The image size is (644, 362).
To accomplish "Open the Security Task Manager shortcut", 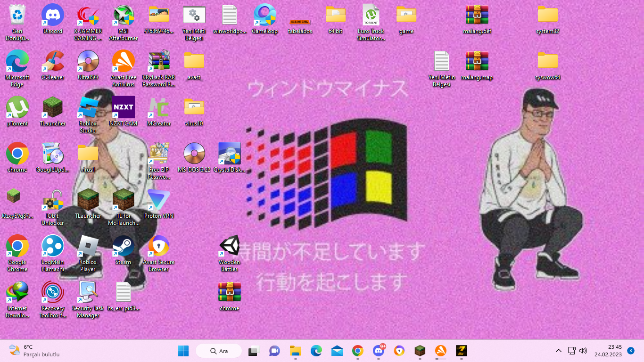I will coord(88,299).
